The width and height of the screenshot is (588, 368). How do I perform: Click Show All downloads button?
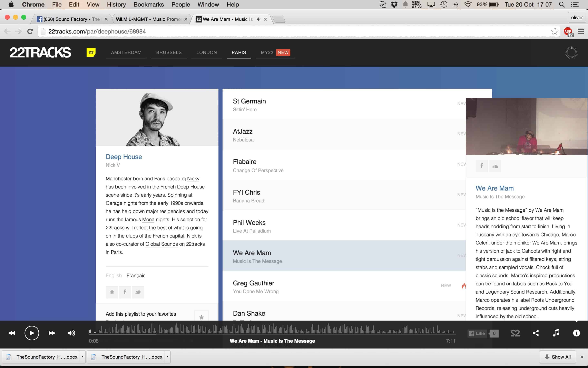(x=557, y=357)
